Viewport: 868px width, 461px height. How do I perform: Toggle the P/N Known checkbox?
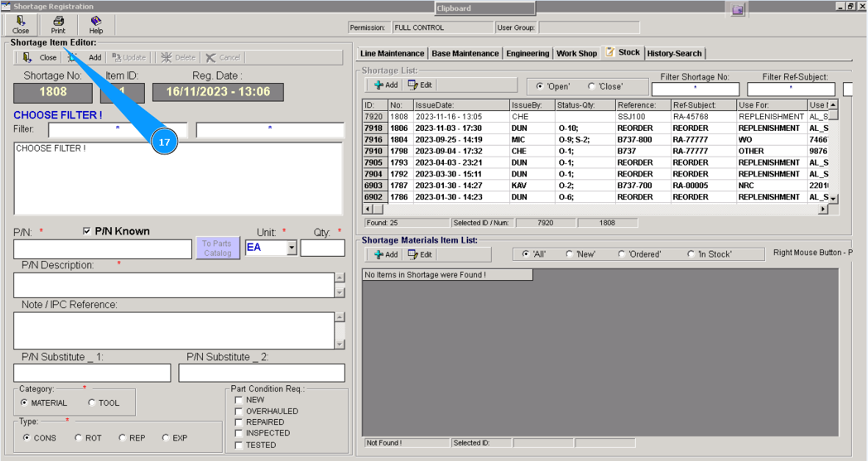tap(88, 232)
